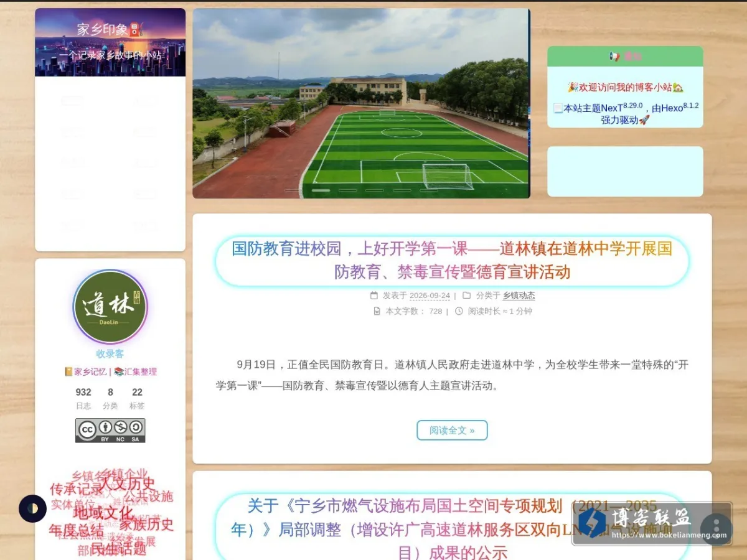This screenshot has height=560, width=747.
Task: Select the 家族历史 tag in tag cloud
Action: click(x=146, y=525)
